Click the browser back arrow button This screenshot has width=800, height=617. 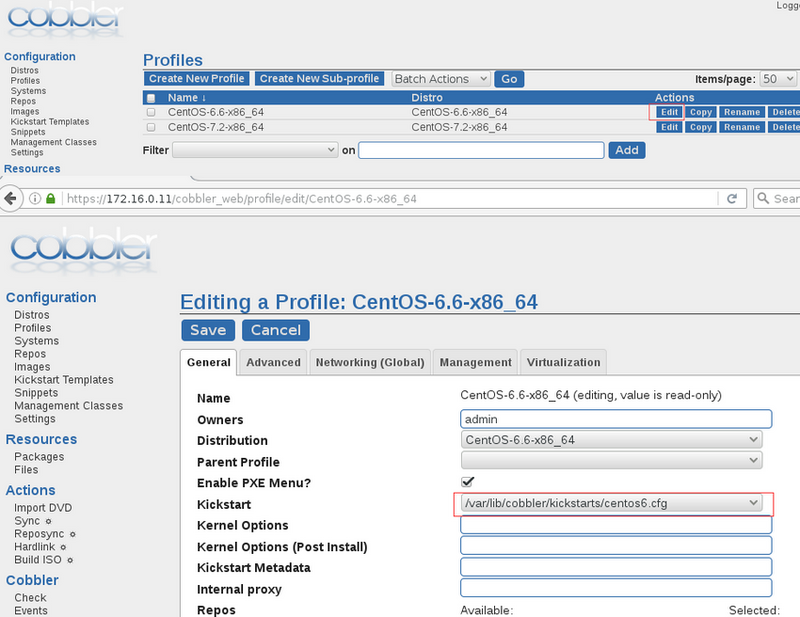pos(10,199)
